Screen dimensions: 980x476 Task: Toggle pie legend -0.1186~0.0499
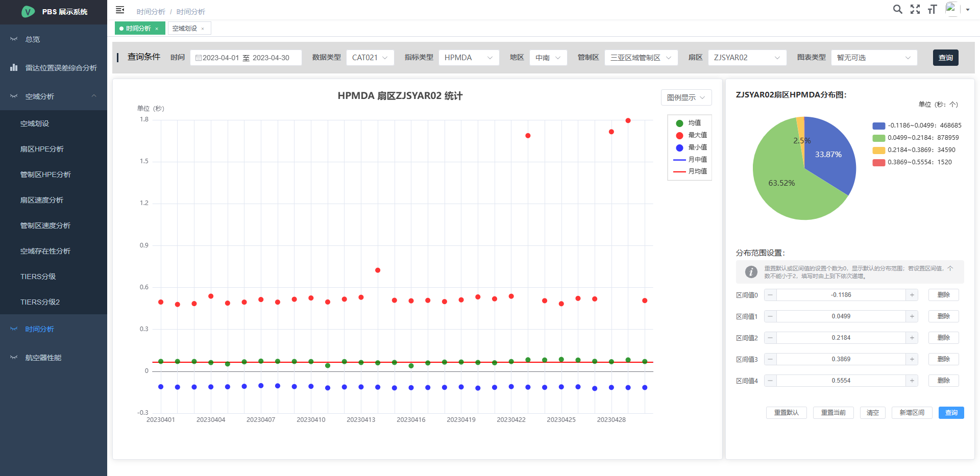click(x=917, y=126)
